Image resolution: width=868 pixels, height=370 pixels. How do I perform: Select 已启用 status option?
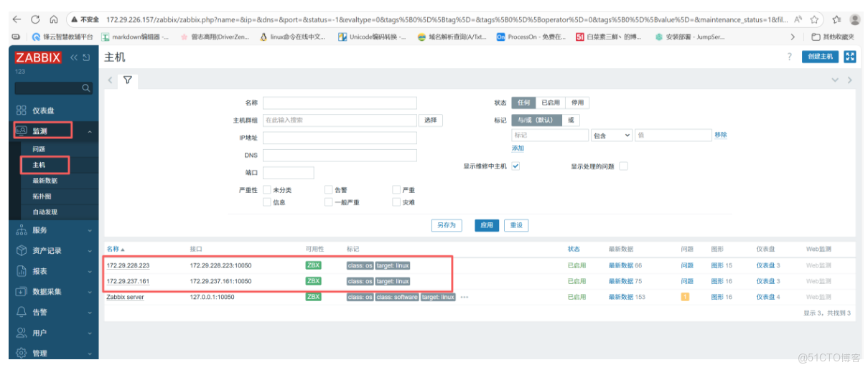pos(551,103)
